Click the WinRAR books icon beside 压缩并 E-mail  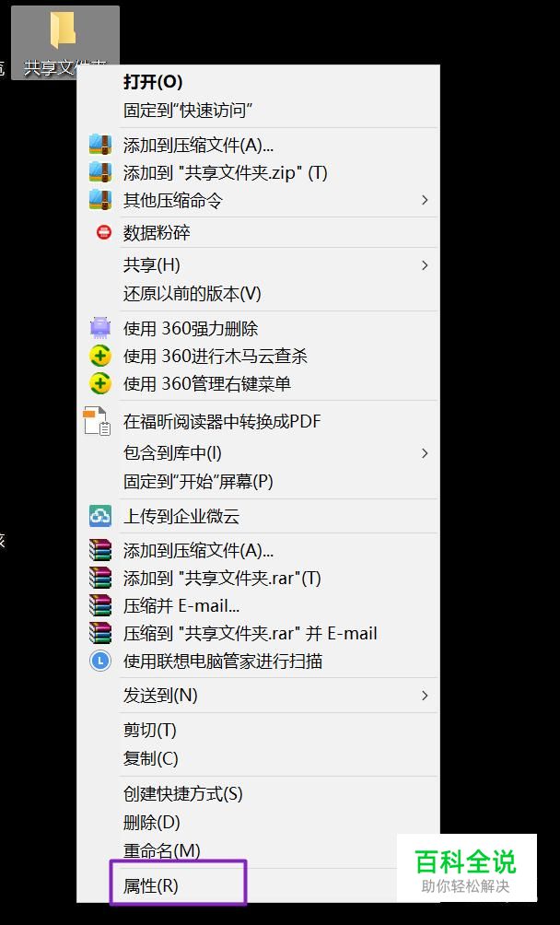point(100,606)
